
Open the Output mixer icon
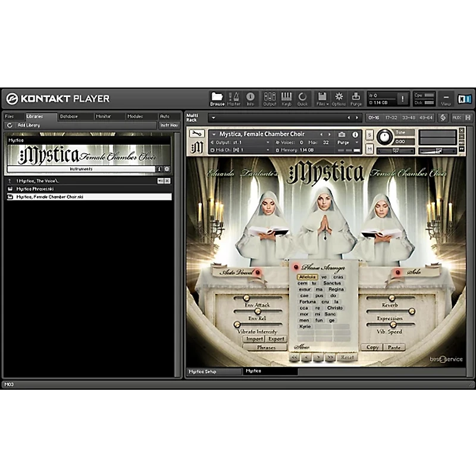pyautogui.click(x=270, y=98)
